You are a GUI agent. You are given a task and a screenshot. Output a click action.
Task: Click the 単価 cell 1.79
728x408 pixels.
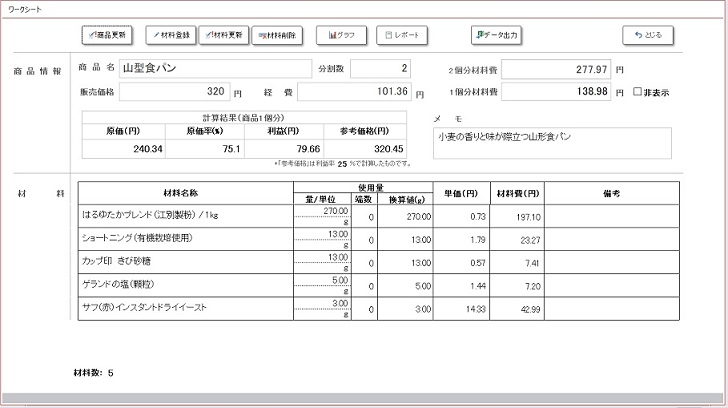click(x=461, y=240)
